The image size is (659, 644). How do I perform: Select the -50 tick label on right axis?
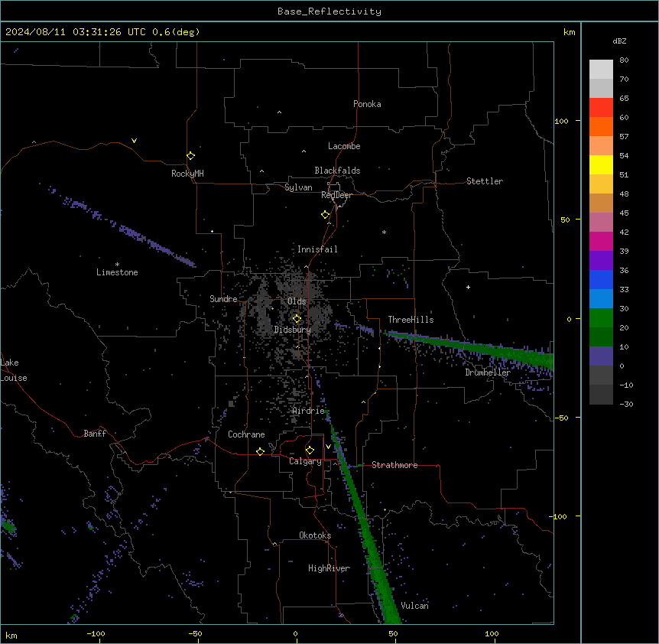pos(561,418)
